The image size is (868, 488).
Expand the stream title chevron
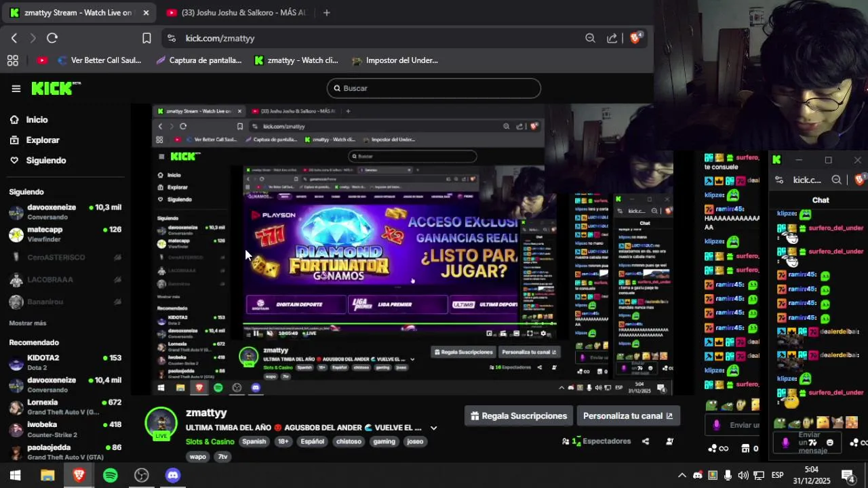tap(433, 428)
